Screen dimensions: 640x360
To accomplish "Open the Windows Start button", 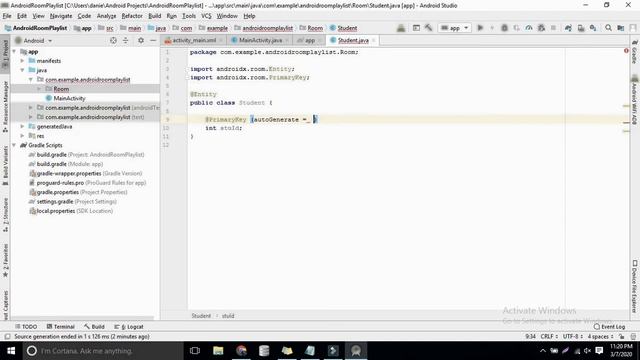I will click(11, 351).
